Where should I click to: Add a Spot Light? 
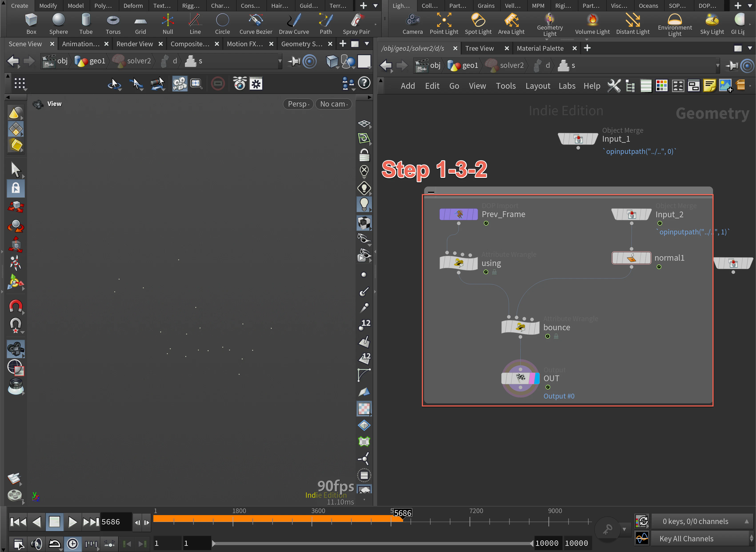click(x=478, y=24)
